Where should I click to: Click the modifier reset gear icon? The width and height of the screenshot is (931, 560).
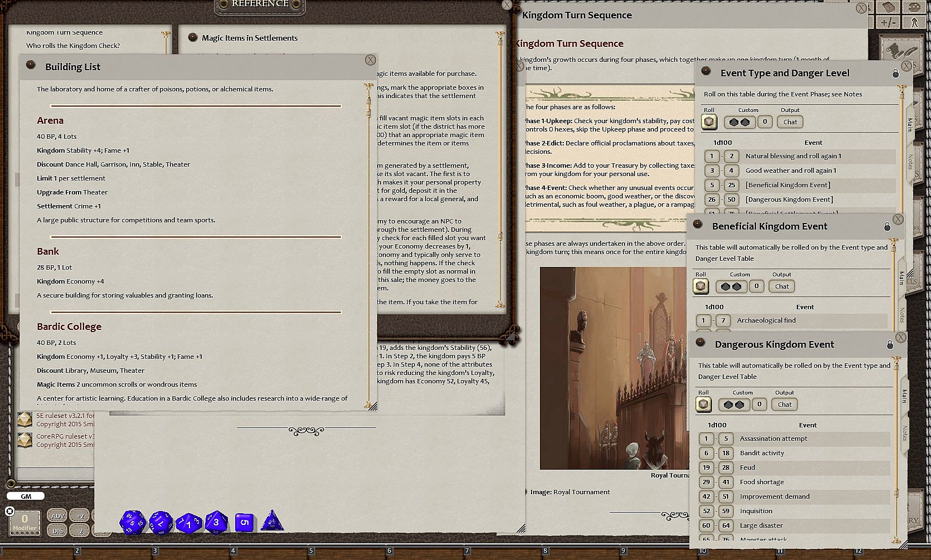coord(9,511)
